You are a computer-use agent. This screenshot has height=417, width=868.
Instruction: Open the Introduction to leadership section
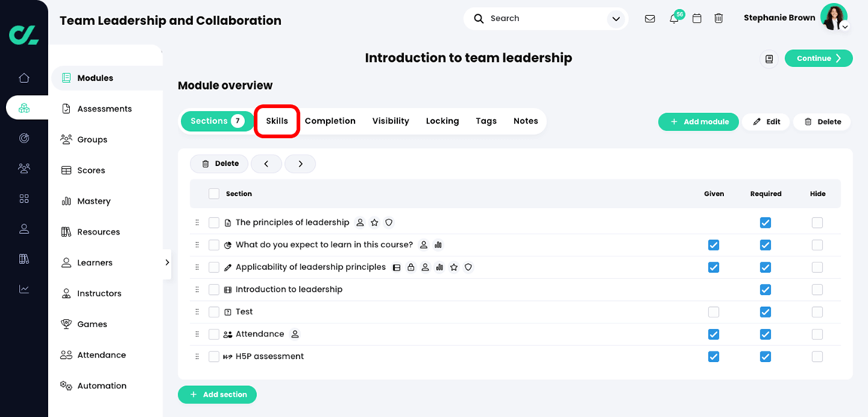tap(289, 290)
